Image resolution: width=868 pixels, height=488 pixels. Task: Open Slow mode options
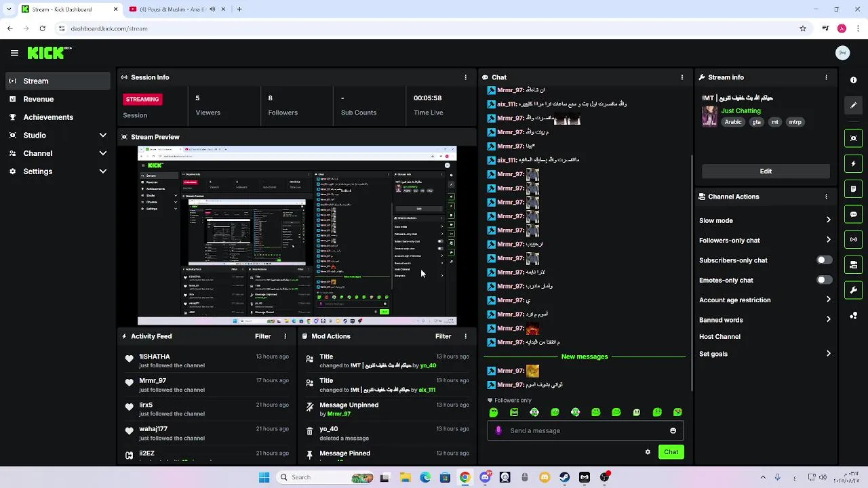tap(765, 220)
